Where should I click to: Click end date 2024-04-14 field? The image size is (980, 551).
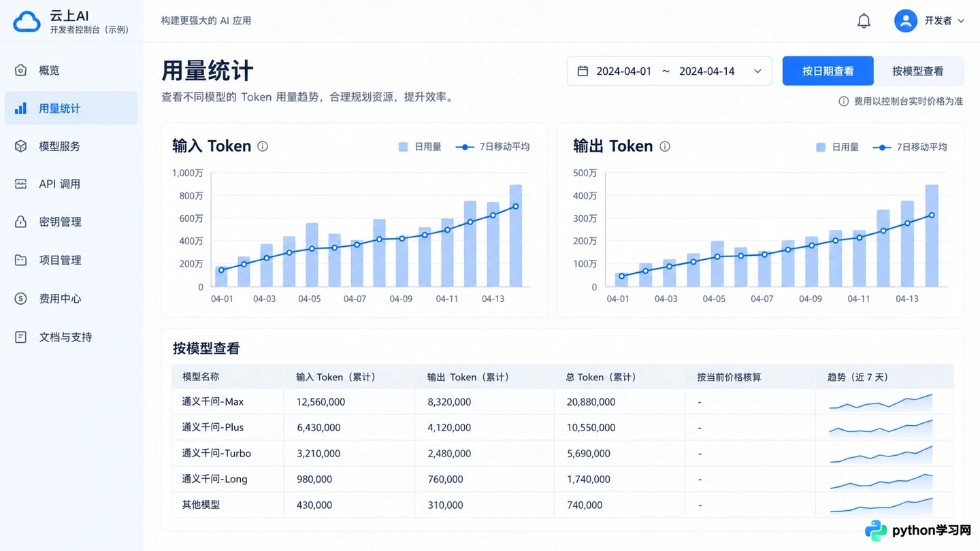707,71
